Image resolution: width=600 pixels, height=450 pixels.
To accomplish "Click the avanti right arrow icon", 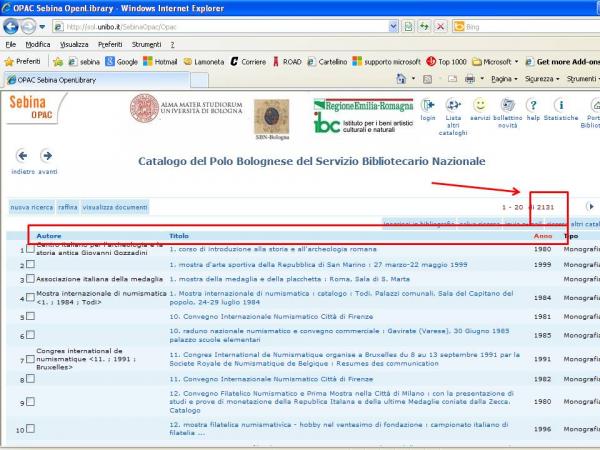I will pyautogui.click(x=47, y=156).
